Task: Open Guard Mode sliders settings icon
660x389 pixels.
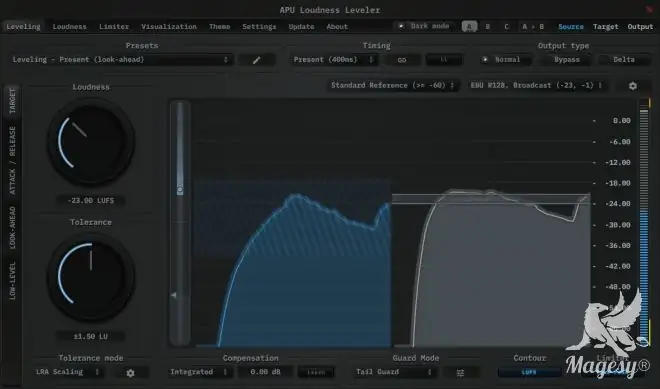Action: coord(460,373)
